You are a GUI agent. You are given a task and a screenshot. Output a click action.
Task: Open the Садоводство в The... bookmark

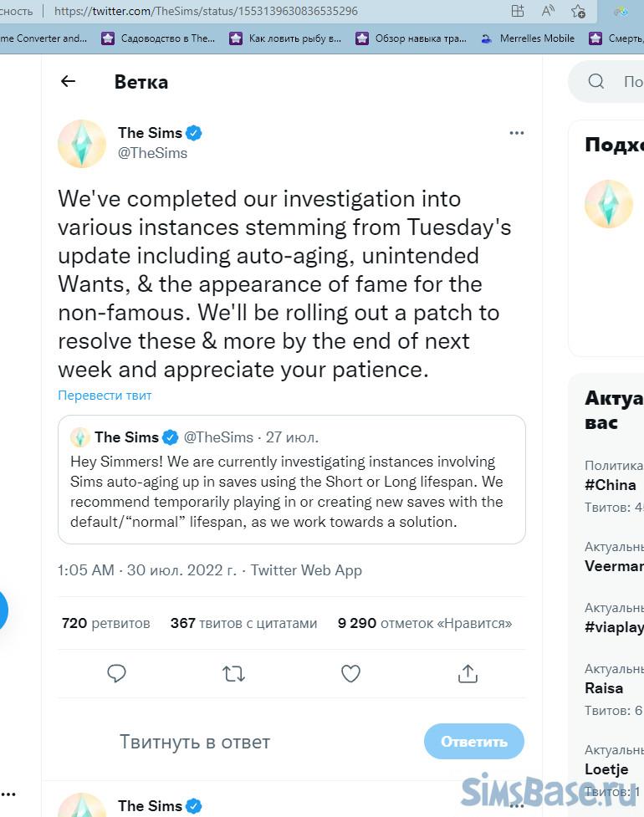(x=159, y=38)
